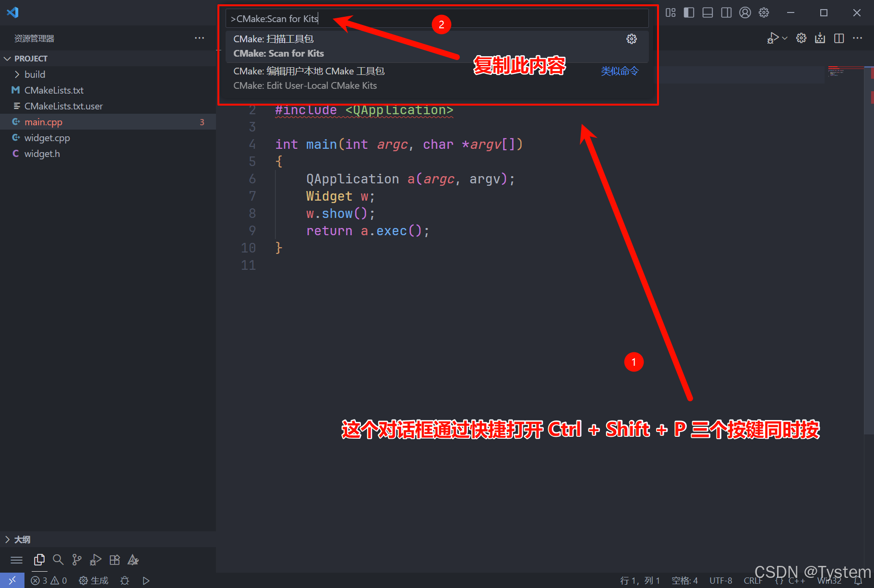The height and width of the screenshot is (588, 874).
Task: Click the remote window indicator in status bar
Action: click(12, 580)
